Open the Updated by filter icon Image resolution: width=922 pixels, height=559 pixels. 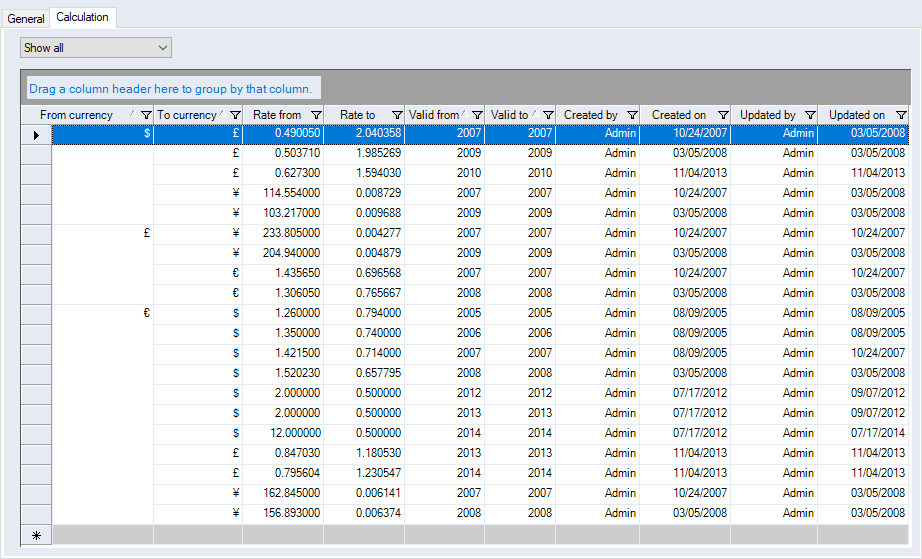click(x=810, y=115)
